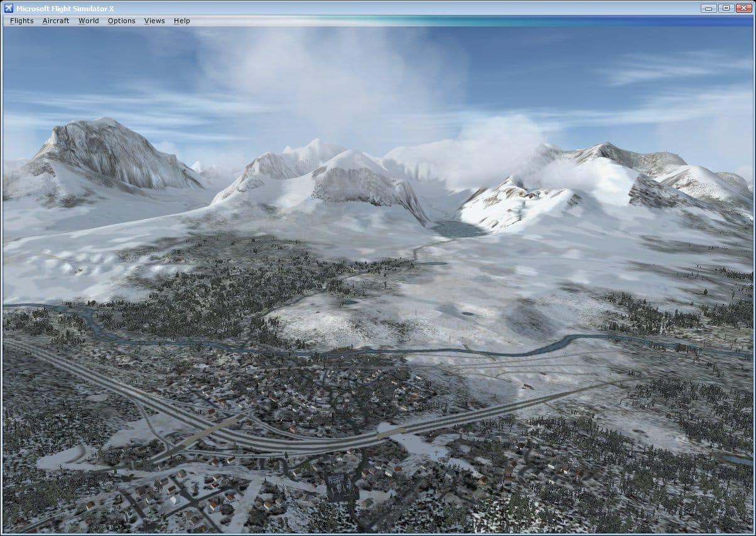The width and height of the screenshot is (756, 536).
Task: Click the small dark pond on the snowfield
Action: point(467,313)
